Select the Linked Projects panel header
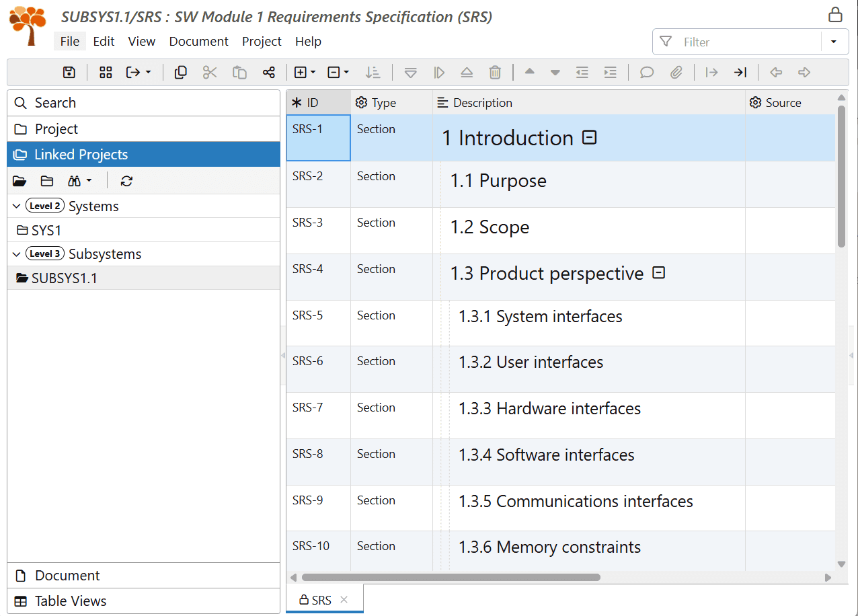This screenshot has width=858, height=616. point(143,155)
